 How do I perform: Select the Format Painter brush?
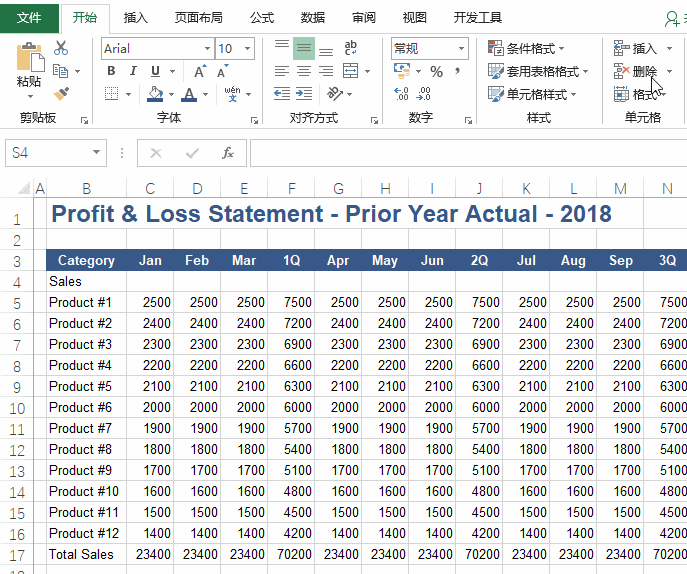coord(61,93)
